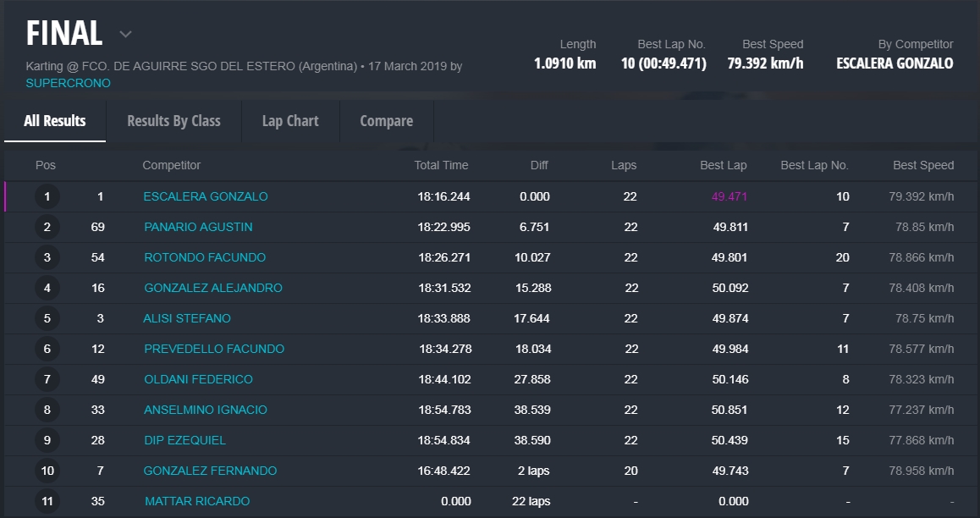Click the Best Lap column header
This screenshot has width=980, height=518.
723,165
